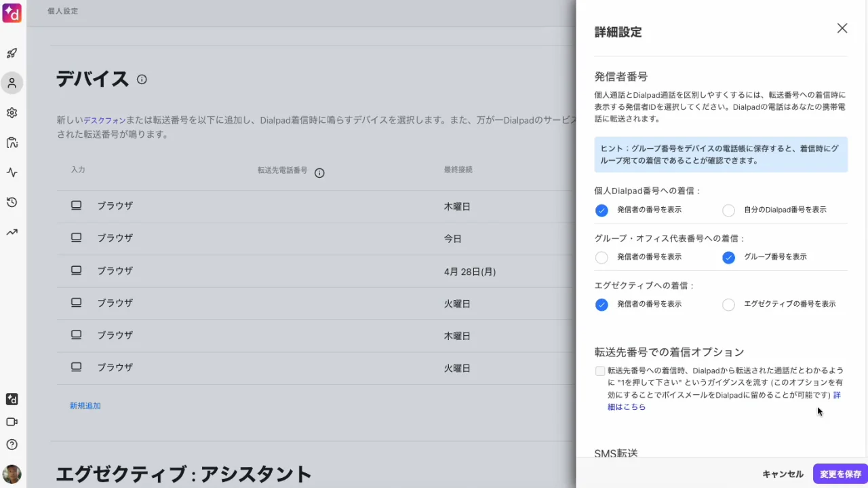Click the 入力 column header
Screen dimensions: 868x488
click(78, 170)
